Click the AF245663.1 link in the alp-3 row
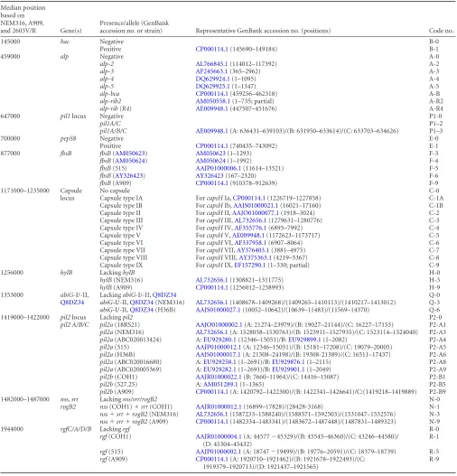 tap(211, 71)
